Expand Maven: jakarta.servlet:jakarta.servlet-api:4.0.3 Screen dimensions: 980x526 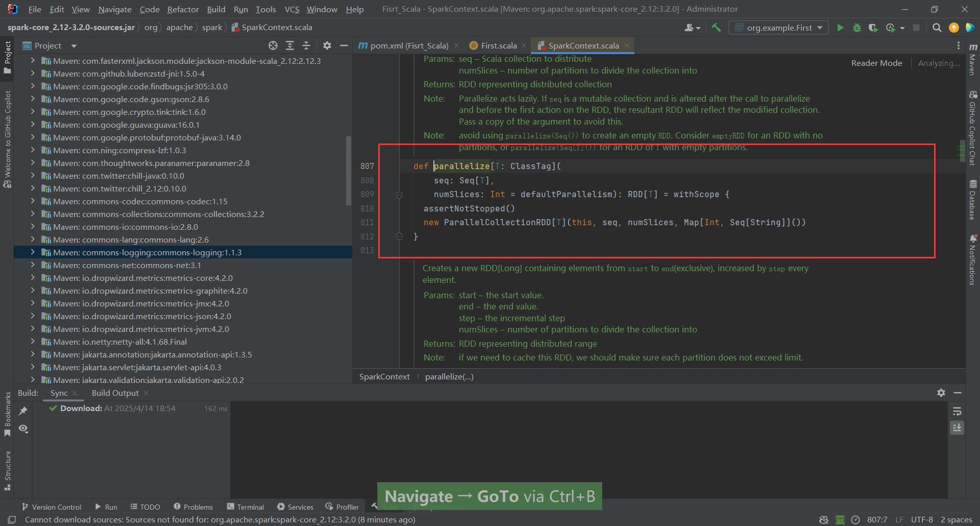(x=33, y=367)
